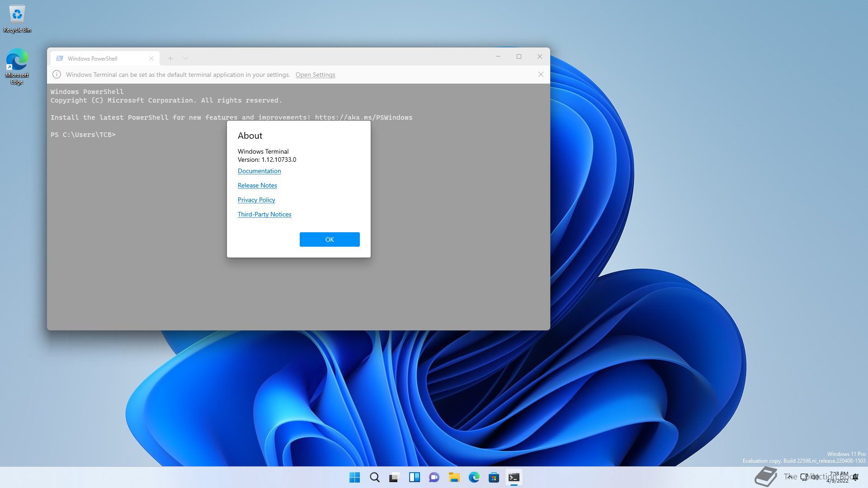The height and width of the screenshot is (488, 868).
Task: Click the About dialog heading
Action: tap(250, 136)
